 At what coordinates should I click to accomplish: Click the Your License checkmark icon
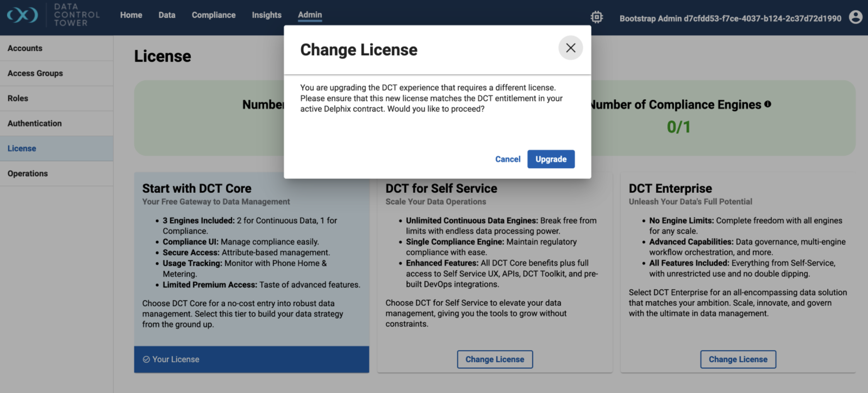coord(146,359)
